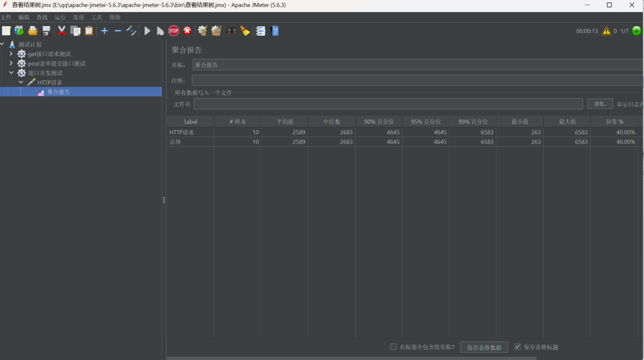Expand the post表单提交接口测试 node
Viewport: 644px width, 360px height.
[11, 63]
